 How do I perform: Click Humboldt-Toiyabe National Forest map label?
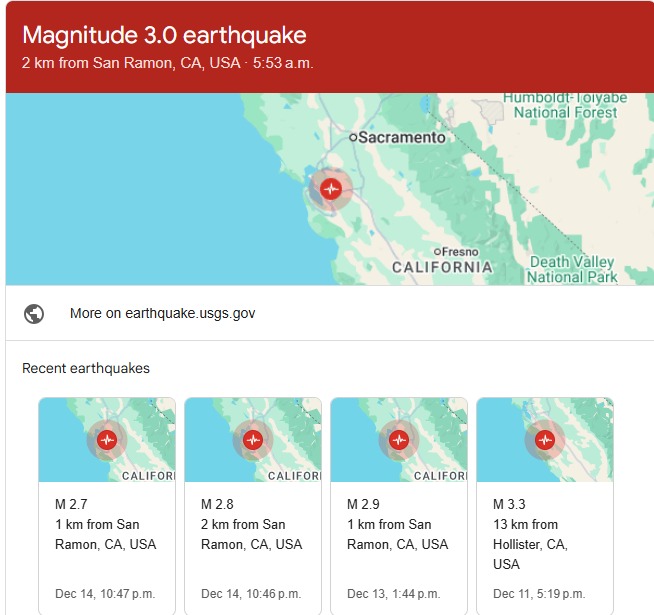tap(565, 105)
